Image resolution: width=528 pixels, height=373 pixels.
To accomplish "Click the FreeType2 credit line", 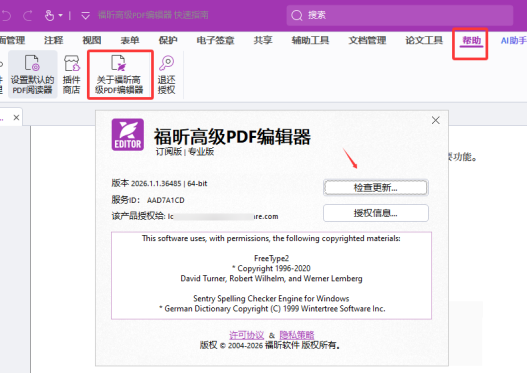I will click(271, 258).
